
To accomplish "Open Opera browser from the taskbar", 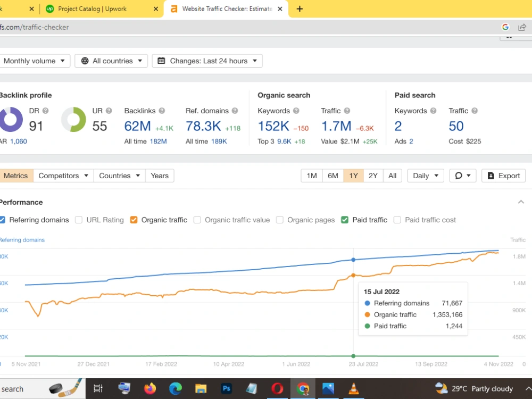I will coord(277,388).
